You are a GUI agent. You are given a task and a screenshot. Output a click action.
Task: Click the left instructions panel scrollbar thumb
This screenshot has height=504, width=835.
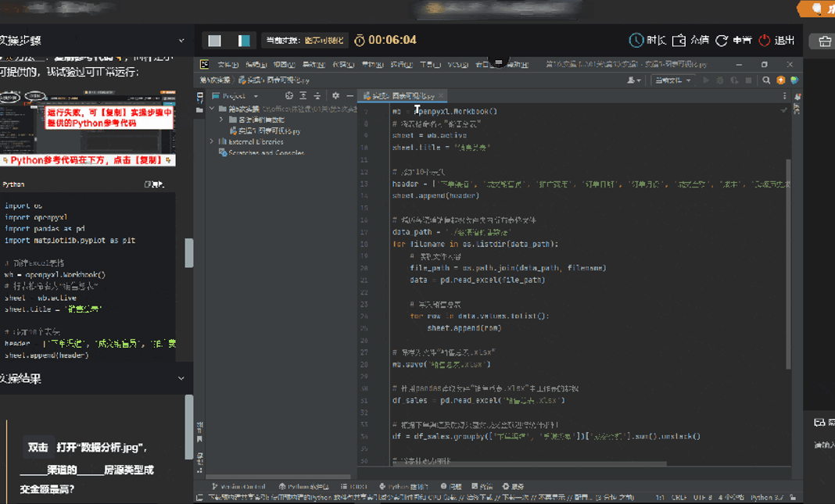point(189,253)
